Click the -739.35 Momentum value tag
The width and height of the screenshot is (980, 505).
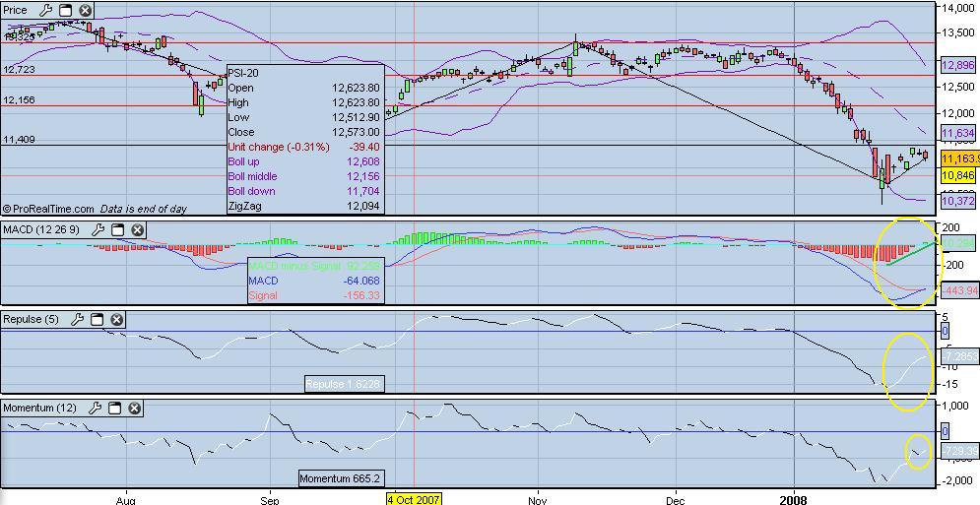[x=959, y=451]
